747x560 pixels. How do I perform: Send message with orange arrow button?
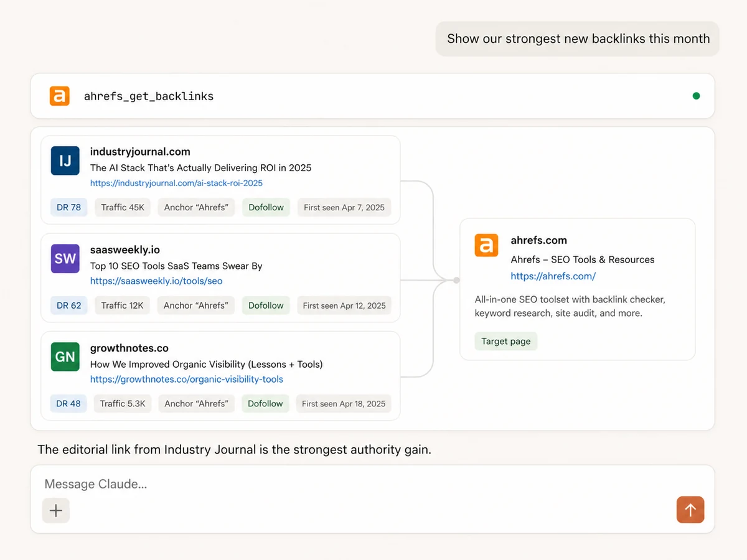pyautogui.click(x=690, y=510)
